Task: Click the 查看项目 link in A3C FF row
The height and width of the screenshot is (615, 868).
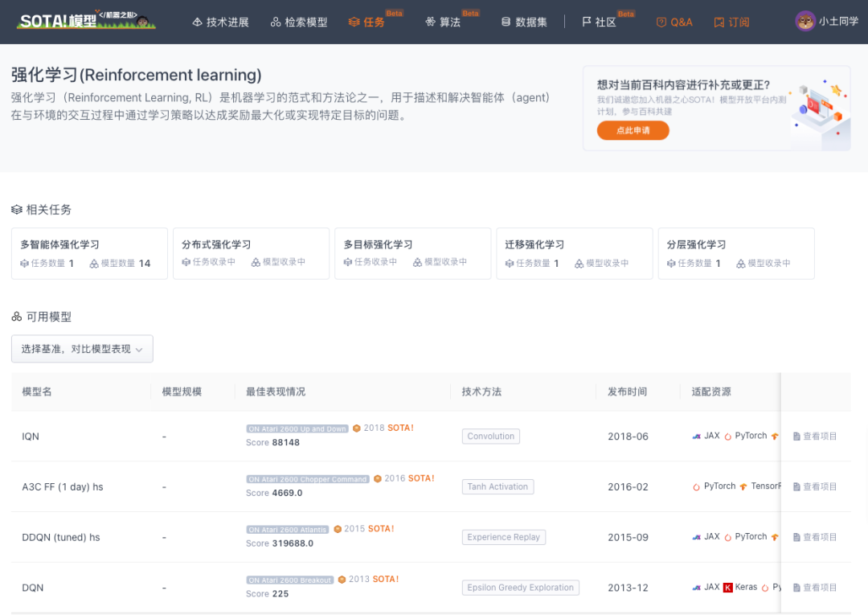Action: click(x=815, y=486)
